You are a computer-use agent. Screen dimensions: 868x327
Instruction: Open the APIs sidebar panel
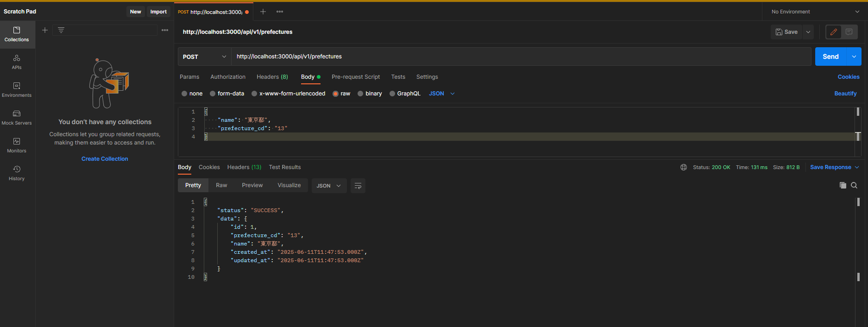click(17, 62)
